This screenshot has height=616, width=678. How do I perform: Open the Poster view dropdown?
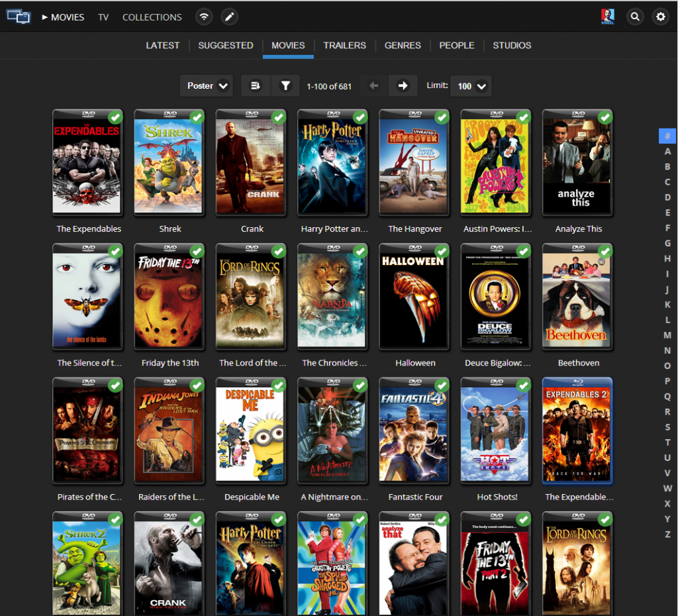206,85
